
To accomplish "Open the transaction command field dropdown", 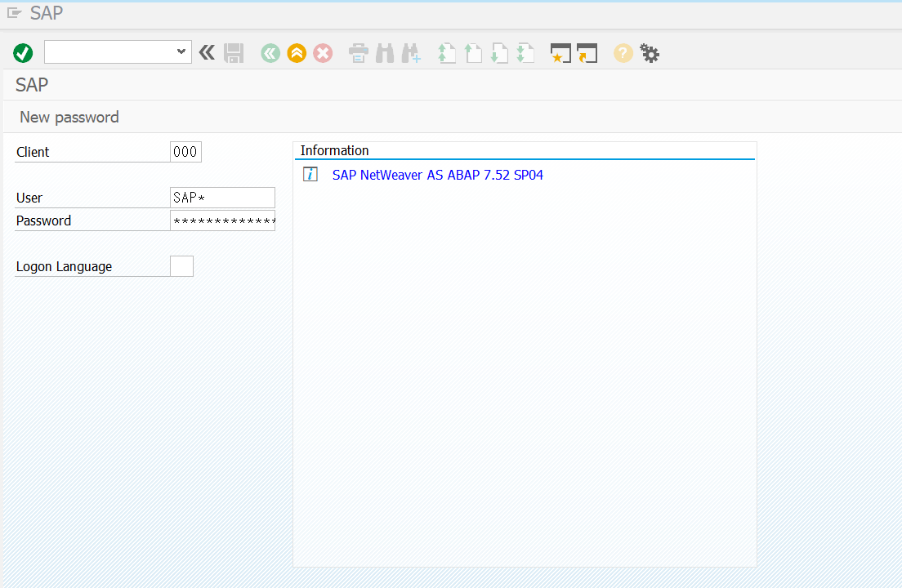I will tap(181, 52).
